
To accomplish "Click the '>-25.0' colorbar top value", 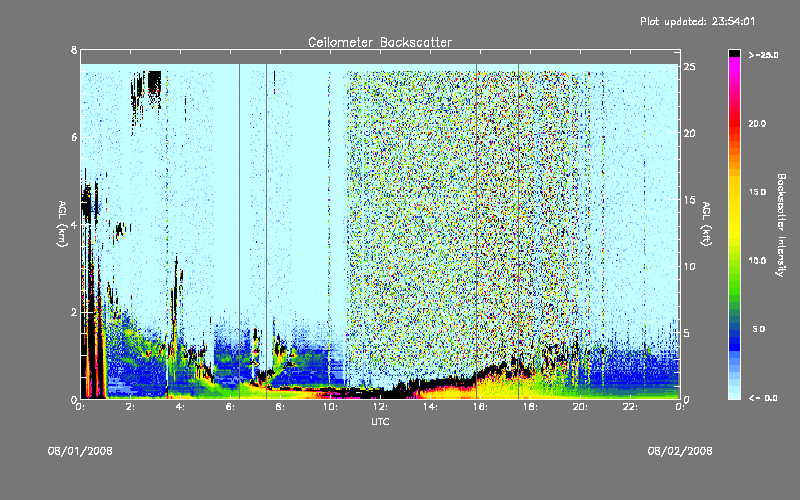I will pos(763,55).
